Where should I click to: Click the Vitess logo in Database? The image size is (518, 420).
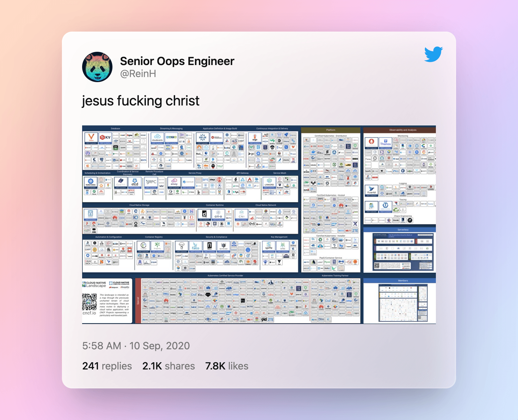pyautogui.click(x=91, y=138)
